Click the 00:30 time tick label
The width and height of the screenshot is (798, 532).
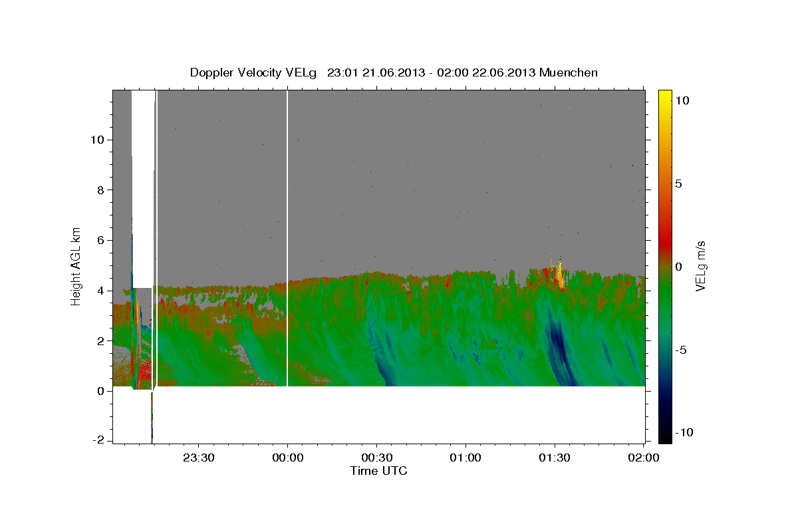point(376,458)
